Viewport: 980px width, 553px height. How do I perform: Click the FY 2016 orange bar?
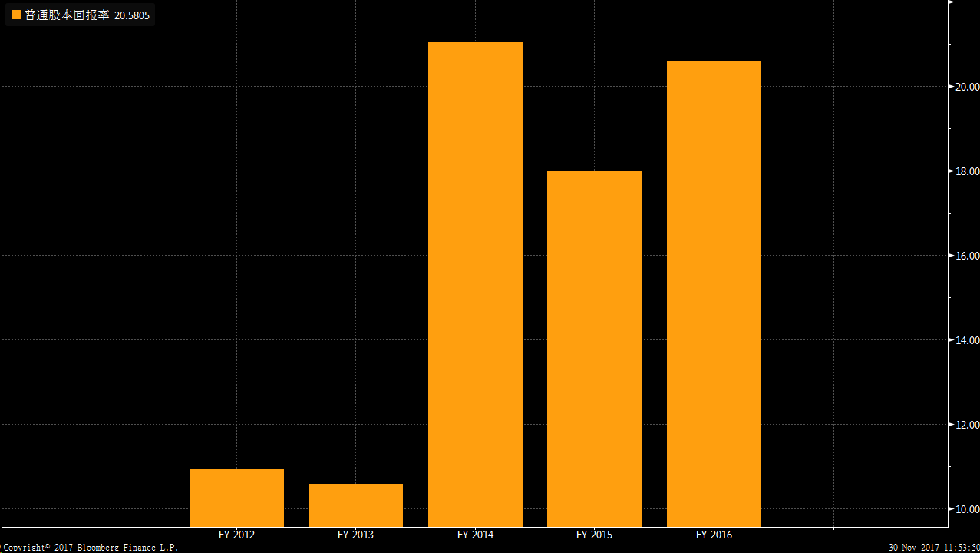pos(714,293)
